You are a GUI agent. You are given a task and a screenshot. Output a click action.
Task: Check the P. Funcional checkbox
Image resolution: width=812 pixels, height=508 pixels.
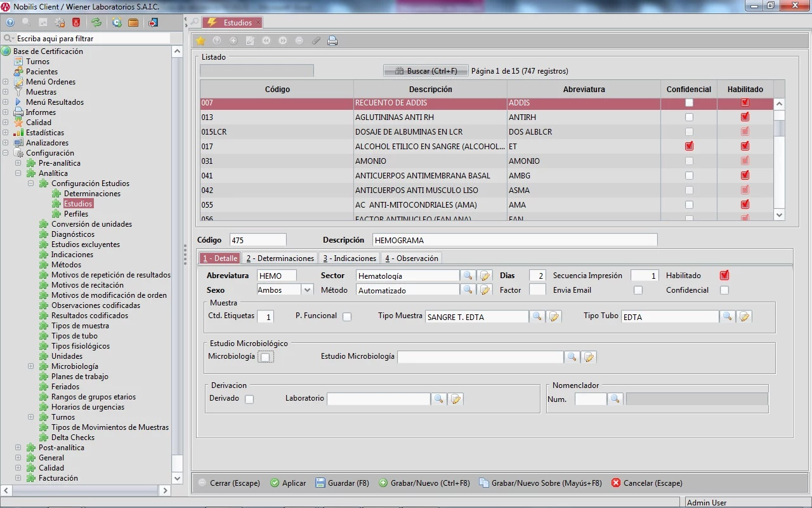coord(347,316)
